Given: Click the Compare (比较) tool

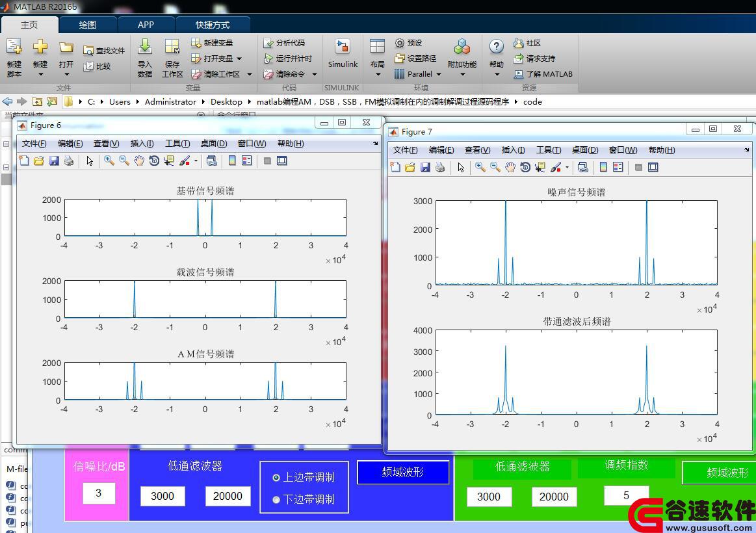Looking at the screenshot, I should click(x=97, y=66).
